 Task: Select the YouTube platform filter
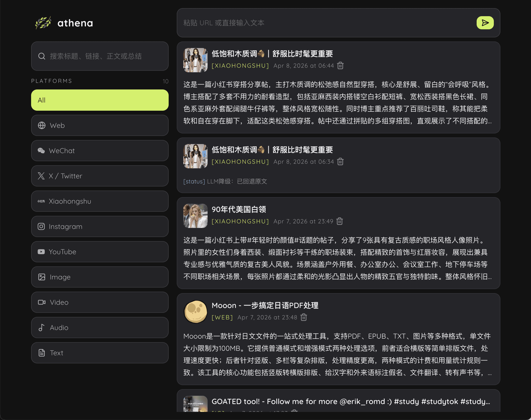click(100, 252)
